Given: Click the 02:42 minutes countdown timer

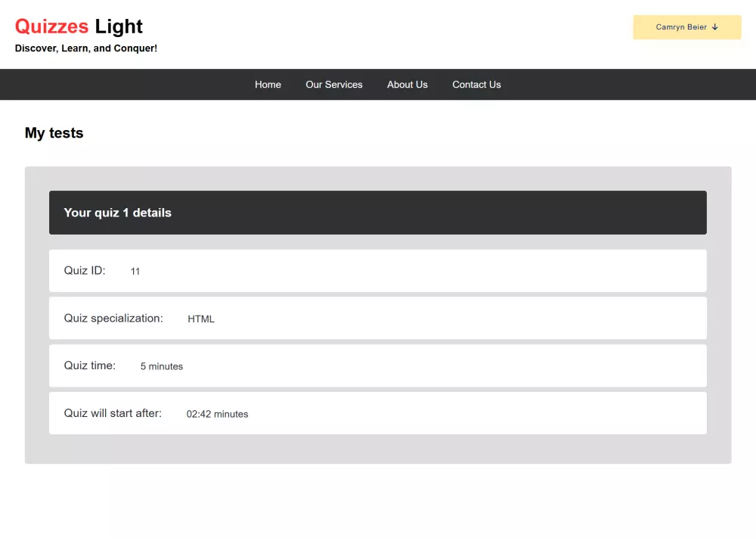Looking at the screenshot, I should coord(217,414).
